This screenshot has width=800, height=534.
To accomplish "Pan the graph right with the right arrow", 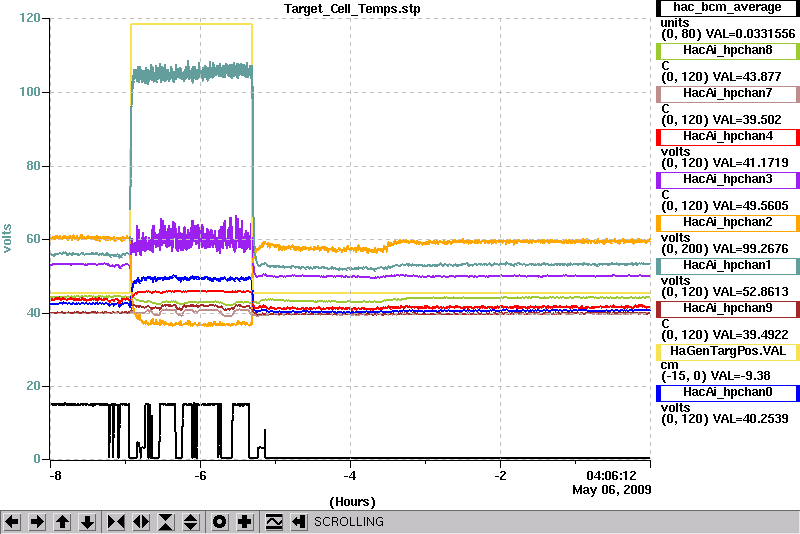I will point(37,522).
